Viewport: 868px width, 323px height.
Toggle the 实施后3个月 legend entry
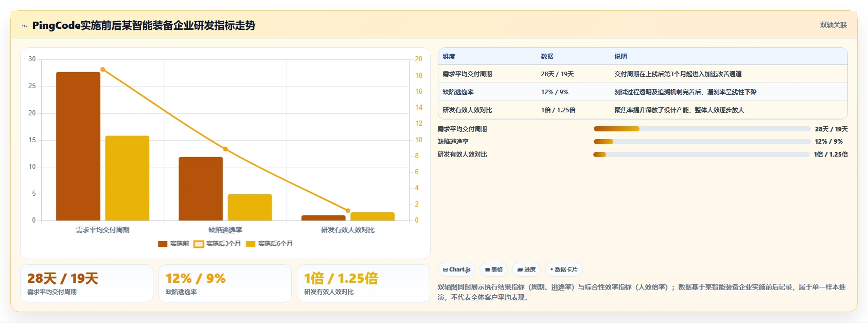point(217,244)
